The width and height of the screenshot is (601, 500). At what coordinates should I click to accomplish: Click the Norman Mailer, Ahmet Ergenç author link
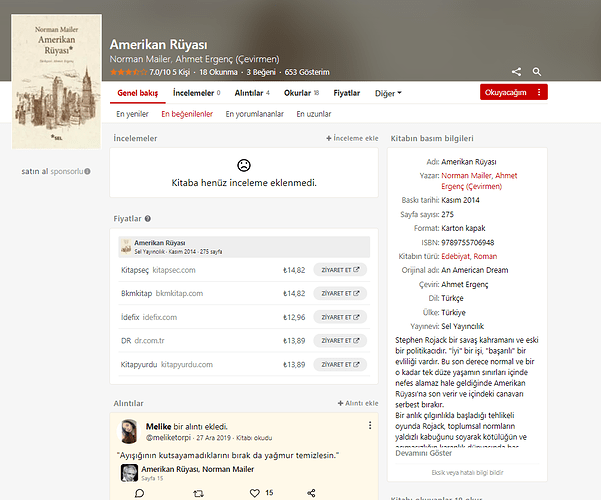(x=479, y=181)
